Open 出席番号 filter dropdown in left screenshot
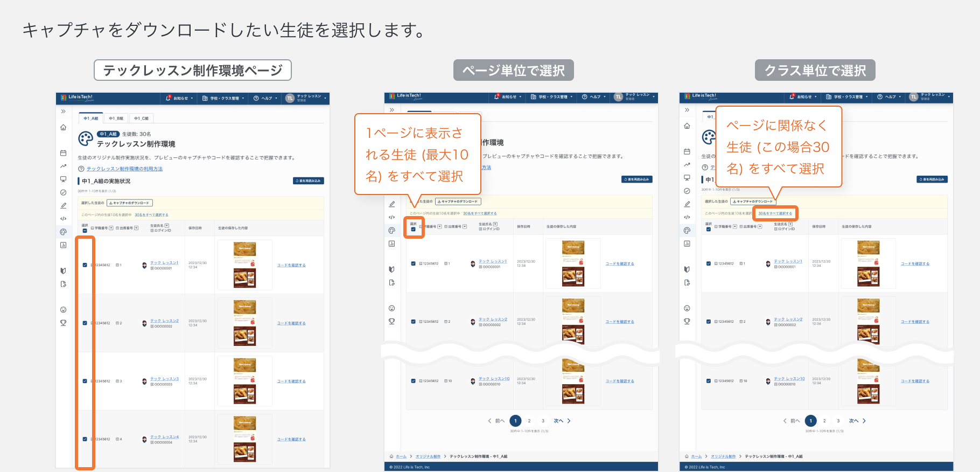 136,228
